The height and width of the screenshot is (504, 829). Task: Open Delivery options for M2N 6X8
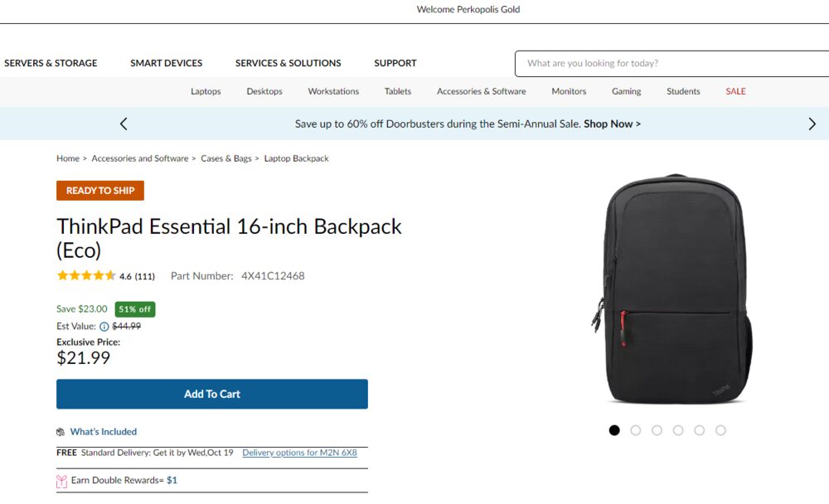(300, 453)
